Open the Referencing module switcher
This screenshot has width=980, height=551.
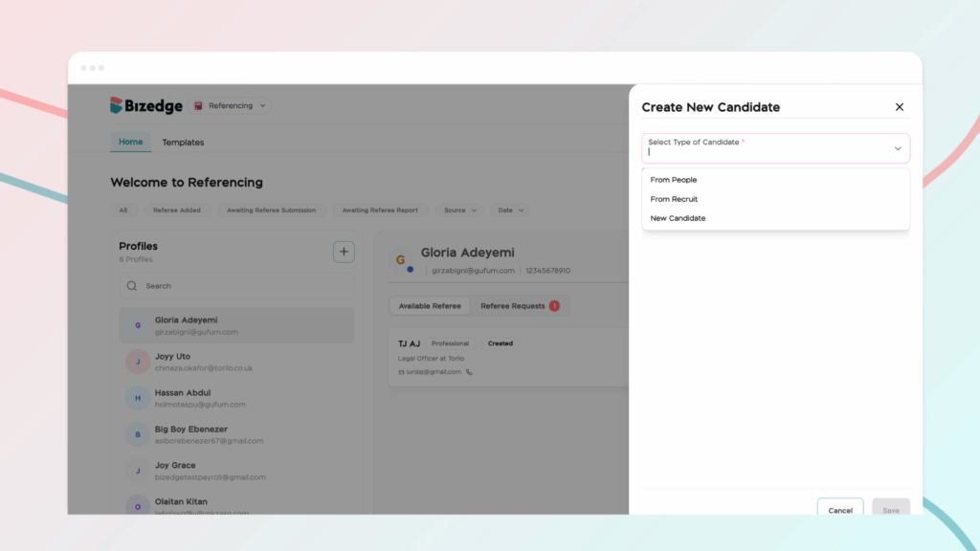tap(230, 105)
